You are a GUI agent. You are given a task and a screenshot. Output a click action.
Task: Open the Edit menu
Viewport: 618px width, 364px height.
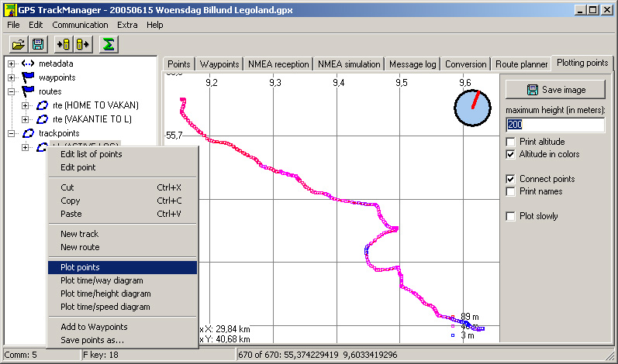pyautogui.click(x=36, y=25)
